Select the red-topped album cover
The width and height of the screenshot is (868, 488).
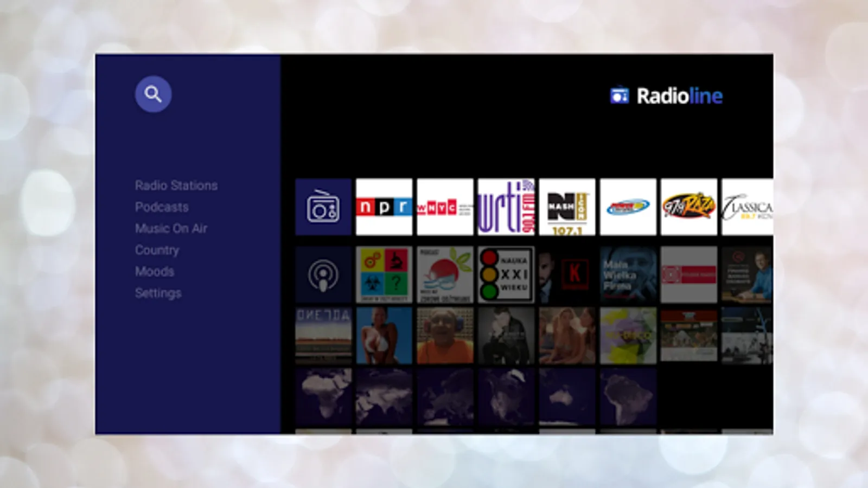[x=689, y=336]
